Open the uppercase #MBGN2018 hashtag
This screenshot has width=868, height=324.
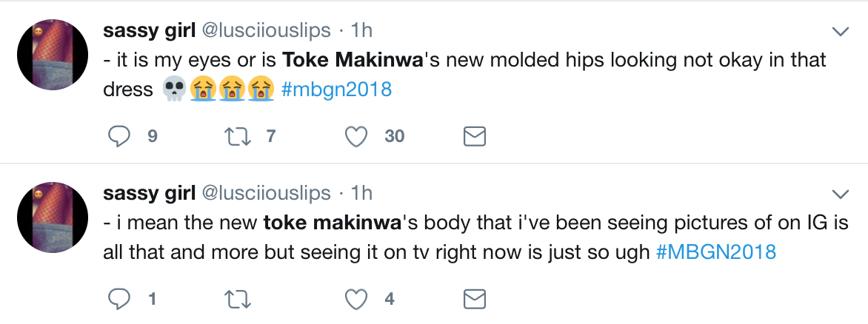716,252
